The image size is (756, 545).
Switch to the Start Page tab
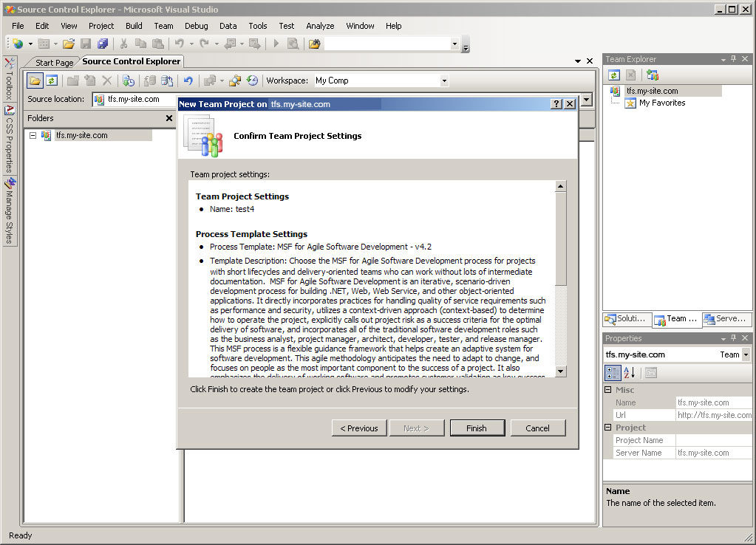(x=54, y=63)
